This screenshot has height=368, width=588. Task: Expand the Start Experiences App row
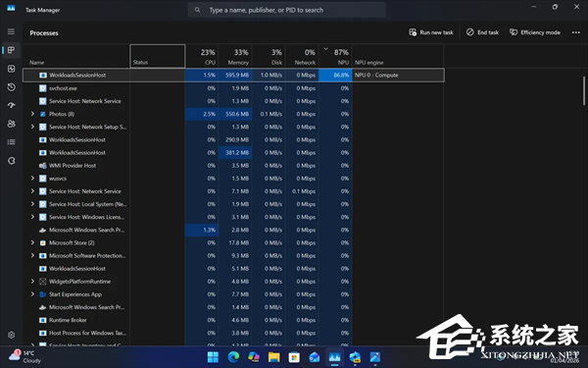click(x=32, y=294)
